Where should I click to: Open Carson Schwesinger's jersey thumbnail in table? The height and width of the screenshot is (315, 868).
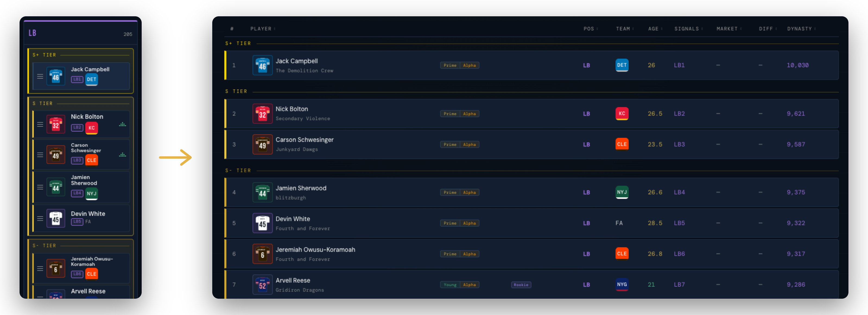coord(262,144)
